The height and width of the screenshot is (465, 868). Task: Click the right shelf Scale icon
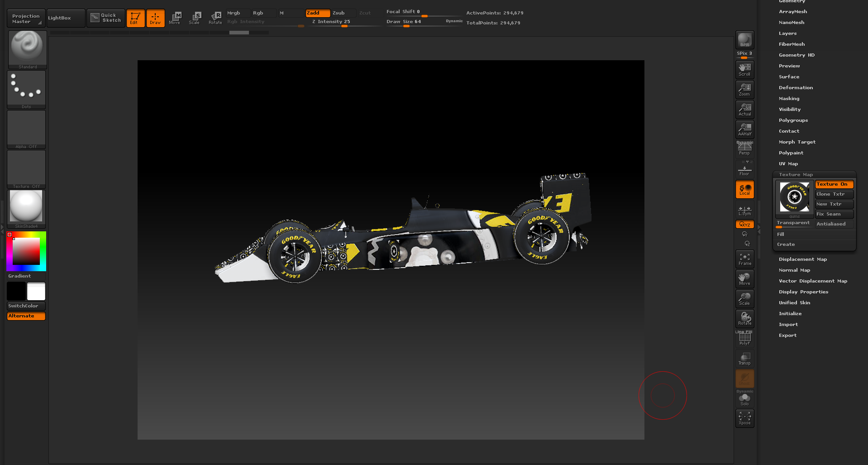(x=744, y=298)
